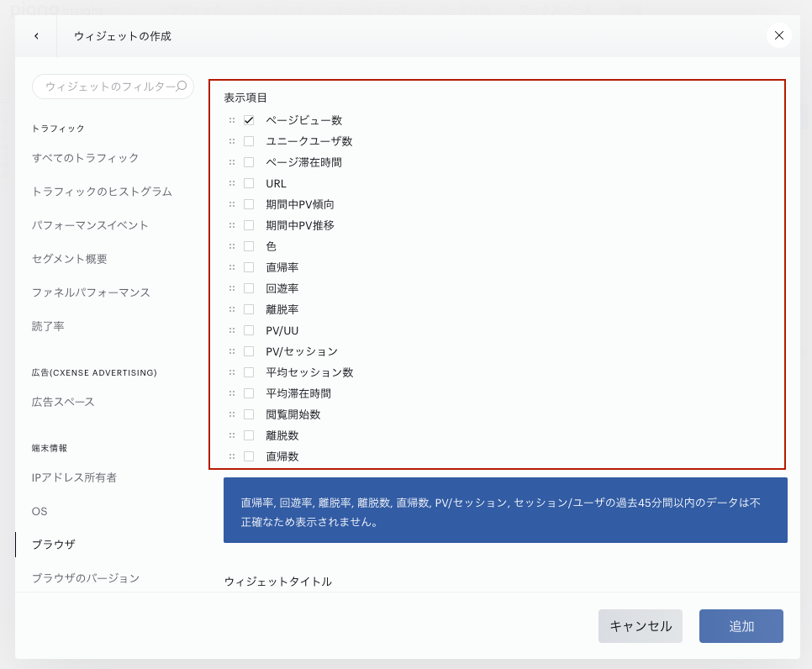Select ブラウザ in the sidebar
The image size is (812, 669).
click(x=53, y=545)
